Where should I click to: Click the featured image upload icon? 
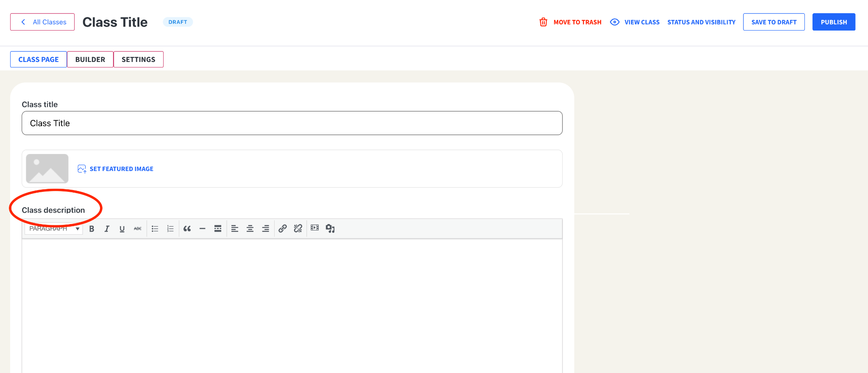point(82,169)
